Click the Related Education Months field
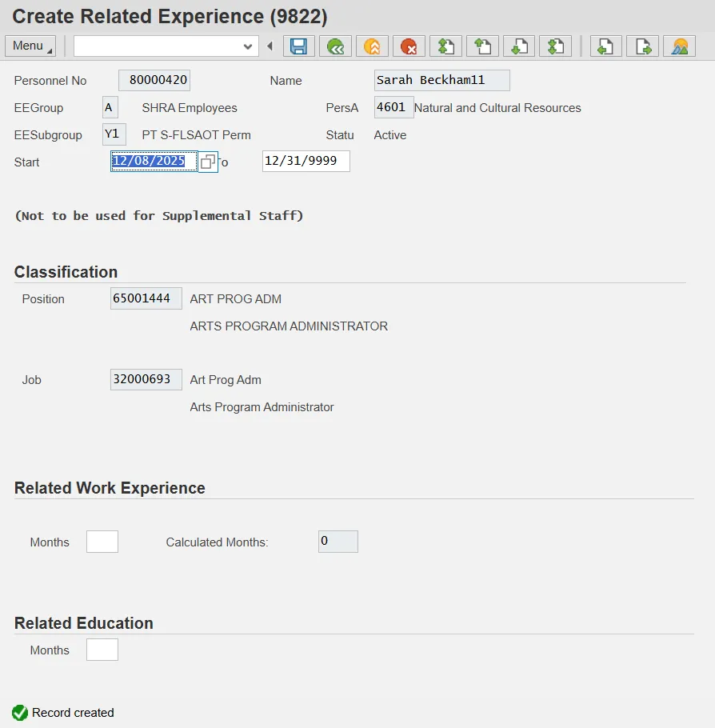Viewport: 715px width, 728px height. 102,649
